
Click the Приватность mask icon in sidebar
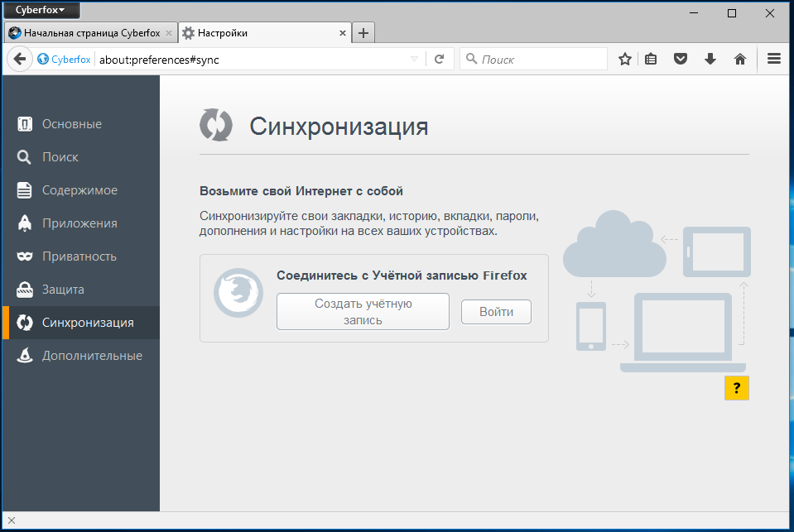(24, 256)
